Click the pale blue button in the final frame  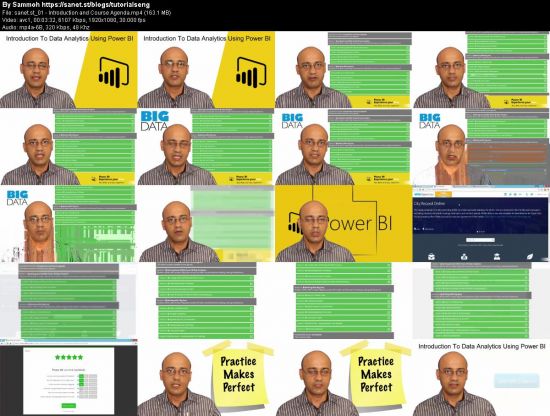point(516,381)
